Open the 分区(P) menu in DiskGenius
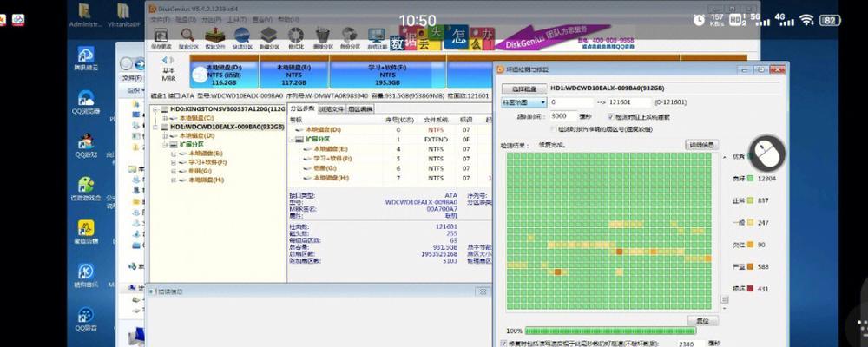This screenshot has height=347, width=868. [x=211, y=19]
